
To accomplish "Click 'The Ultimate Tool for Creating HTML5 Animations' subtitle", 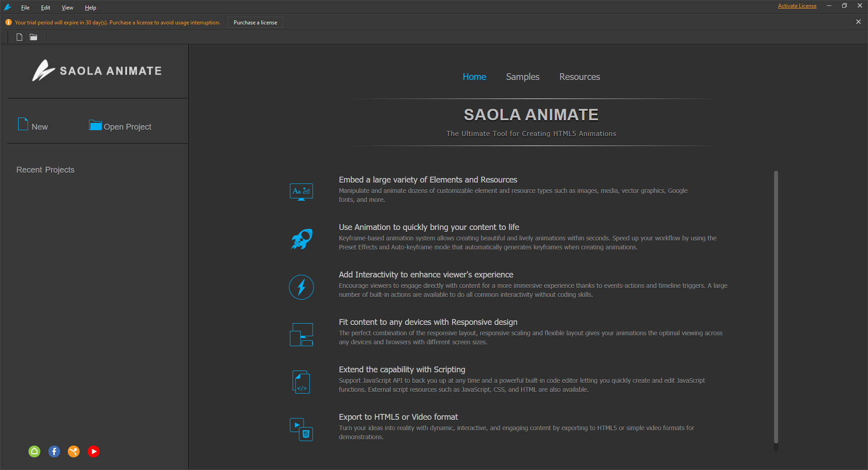I will (531, 134).
